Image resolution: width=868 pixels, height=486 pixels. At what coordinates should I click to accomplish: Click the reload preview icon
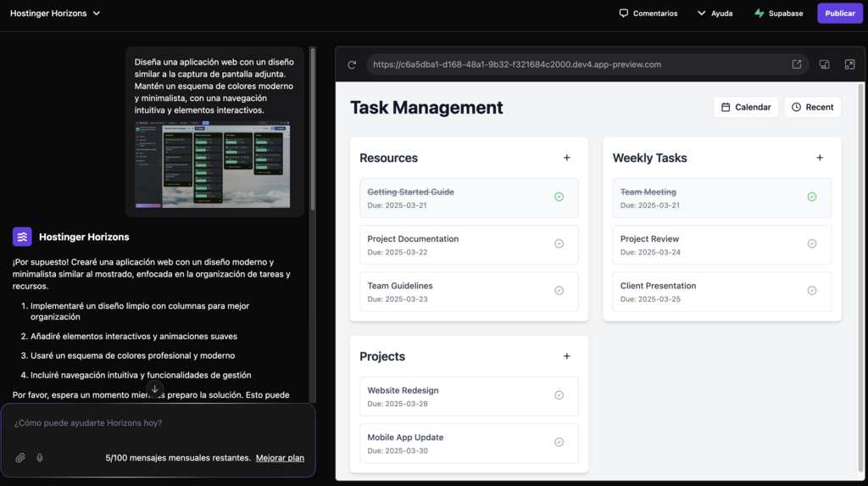click(x=352, y=64)
